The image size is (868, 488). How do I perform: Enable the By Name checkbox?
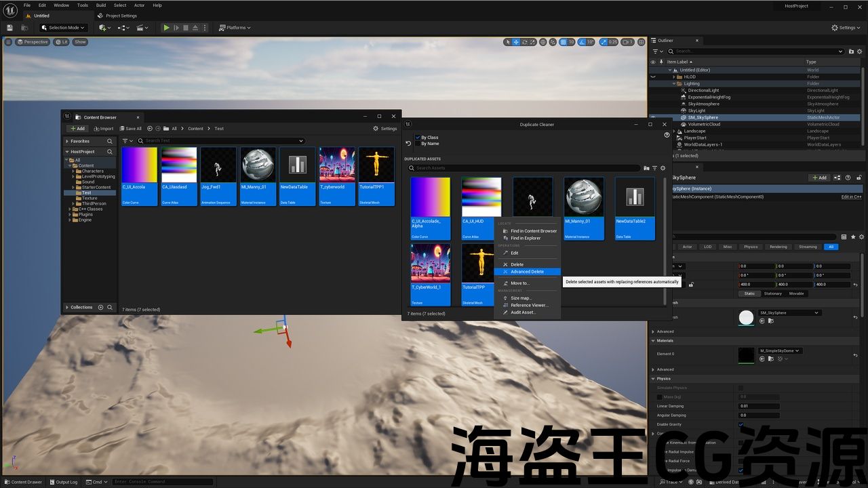[x=418, y=144]
